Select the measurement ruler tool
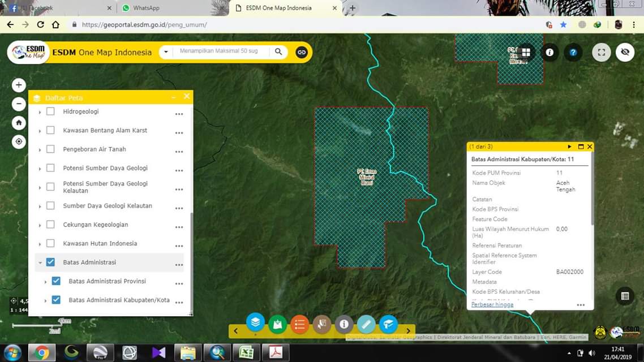The image size is (644, 362). click(366, 324)
